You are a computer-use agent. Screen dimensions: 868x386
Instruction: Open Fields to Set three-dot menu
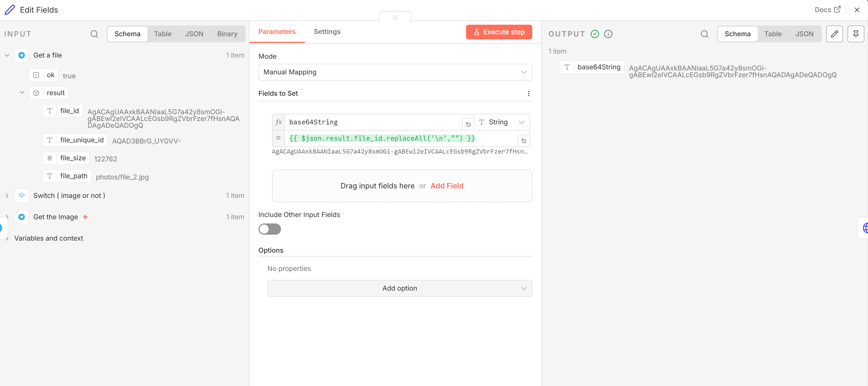pyautogui.click(x=528, y=94)
